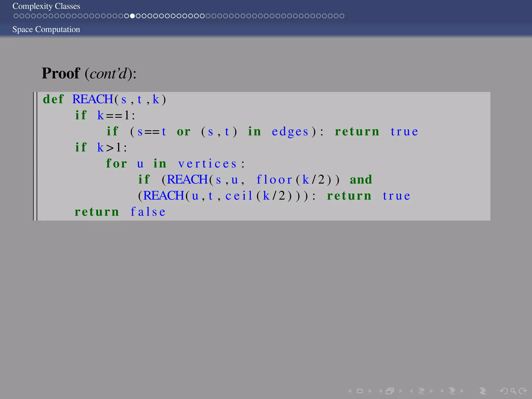The width and height of the screenshot is (532, 399).
Task: Click the section navigation lines icon
Action: (452, 391)
